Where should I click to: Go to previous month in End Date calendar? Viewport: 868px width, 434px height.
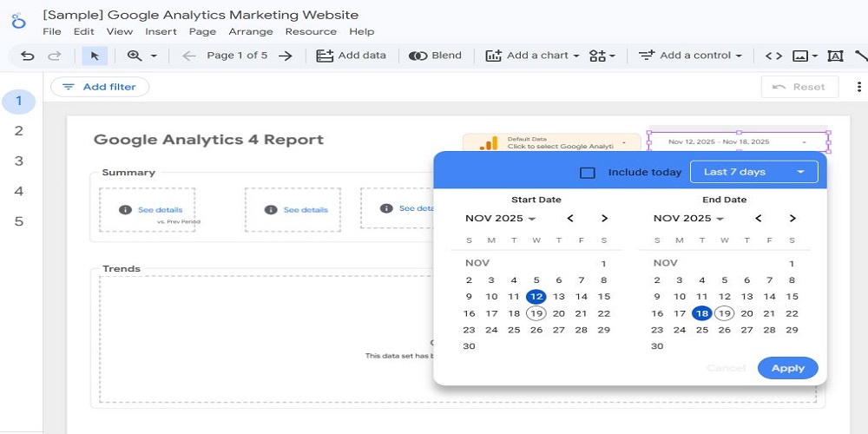coord(759,218)
